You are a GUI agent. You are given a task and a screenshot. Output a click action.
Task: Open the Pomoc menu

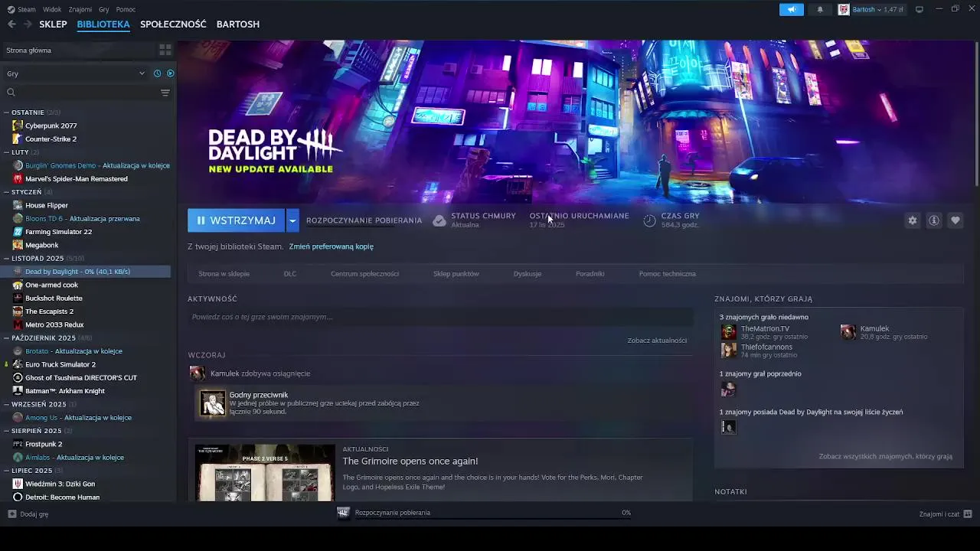[126, 10]
